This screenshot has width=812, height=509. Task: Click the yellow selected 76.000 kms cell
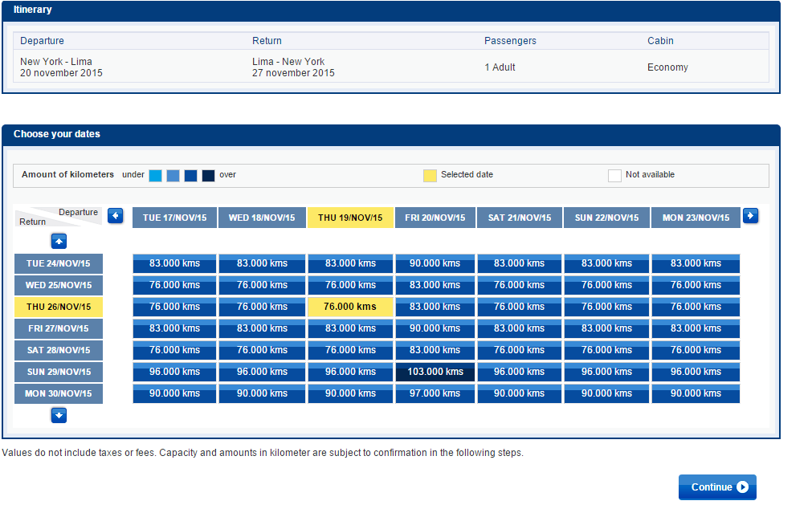(350, 307)
